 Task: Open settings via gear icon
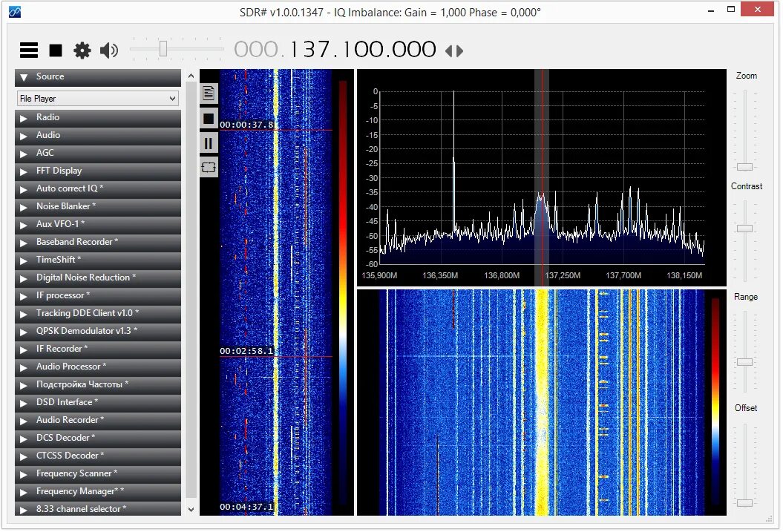point(82,50)
